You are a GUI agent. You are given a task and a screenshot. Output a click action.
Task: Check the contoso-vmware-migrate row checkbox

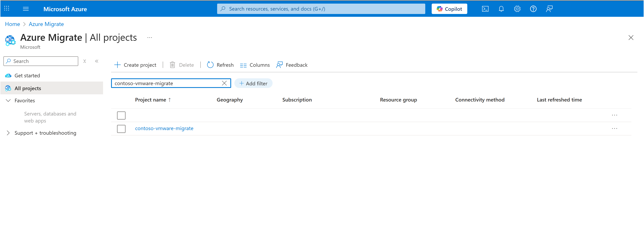point(121,129)
